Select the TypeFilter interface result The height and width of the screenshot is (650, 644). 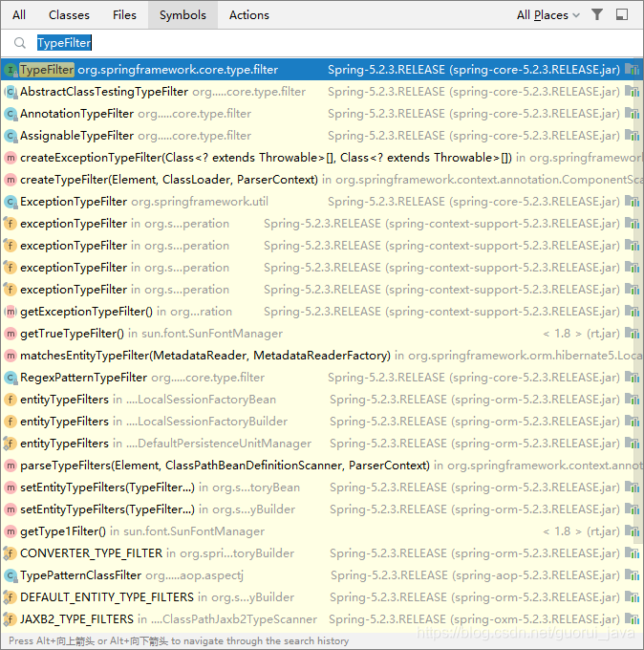click(x=322, y=70)
